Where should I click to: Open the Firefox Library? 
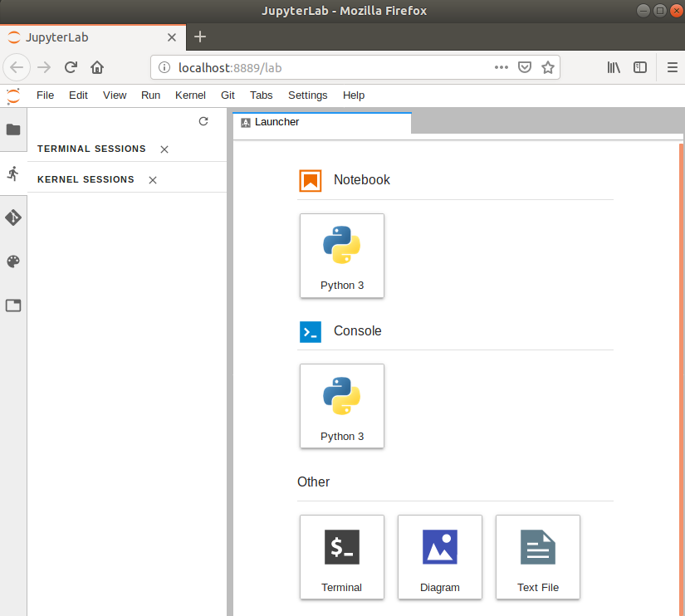[614, 67]
